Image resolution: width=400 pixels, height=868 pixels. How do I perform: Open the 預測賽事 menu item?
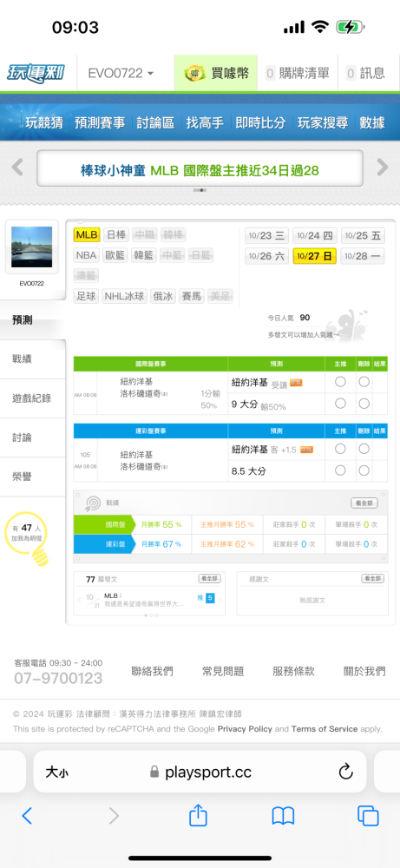100,123
